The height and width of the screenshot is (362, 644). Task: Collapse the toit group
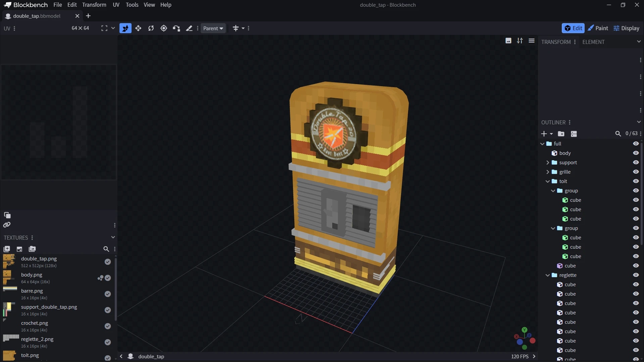point(548,181)
